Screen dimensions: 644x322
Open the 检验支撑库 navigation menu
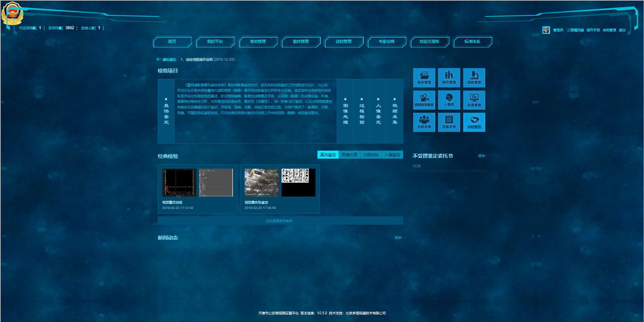430,42
